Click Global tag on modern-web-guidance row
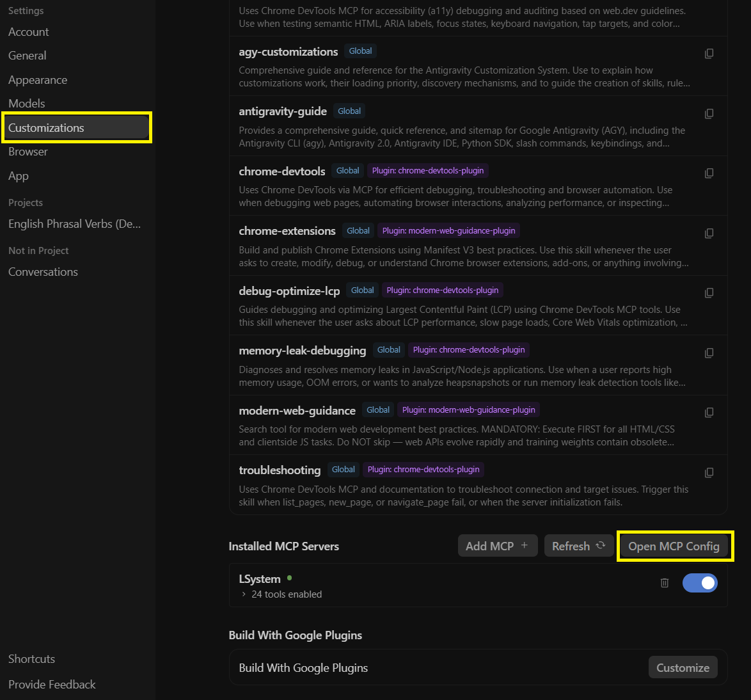Screen dimensions: 751x700 point(378,410)
